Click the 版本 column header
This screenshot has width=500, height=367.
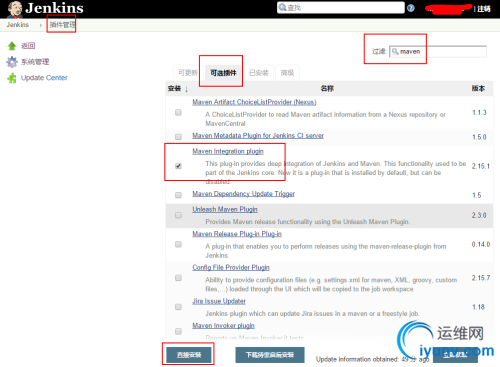pos(478,88)
